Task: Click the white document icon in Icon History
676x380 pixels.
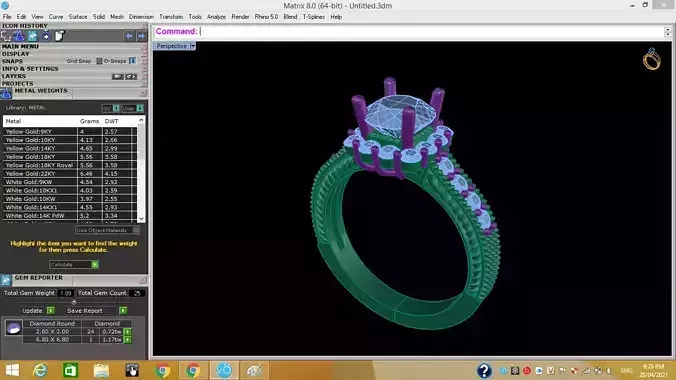Action: tap(59, 36)
